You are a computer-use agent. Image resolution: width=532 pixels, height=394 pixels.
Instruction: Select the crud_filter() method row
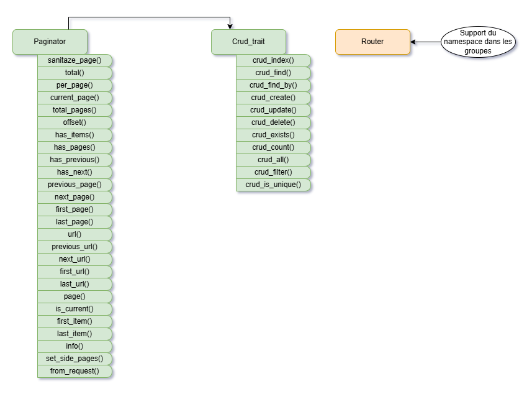(x=273, y=172)
